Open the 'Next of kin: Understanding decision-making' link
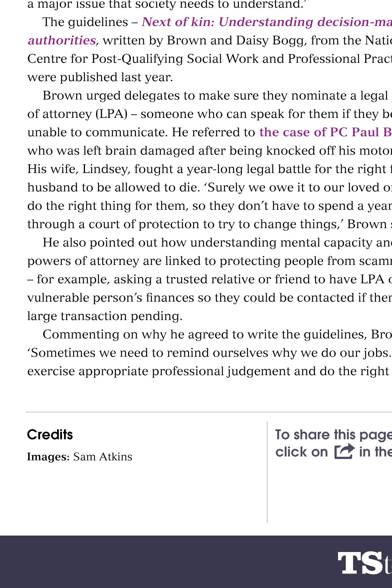The height and width of the screenshot is (588, 392). tap(266, 22)
